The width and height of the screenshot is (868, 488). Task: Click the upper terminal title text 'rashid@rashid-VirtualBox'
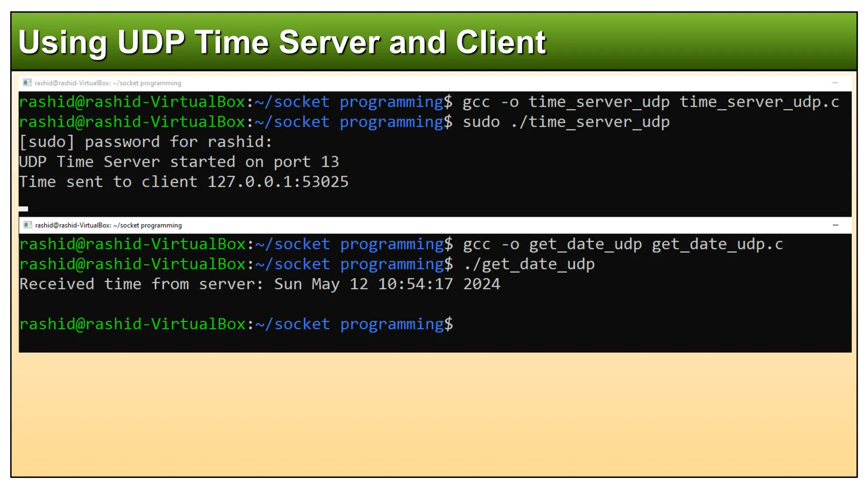pyautogui.click(x=72, y=83)
